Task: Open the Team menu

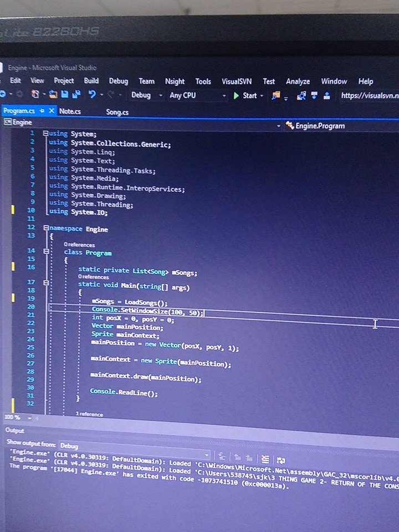Action: (x=146, y=81)
